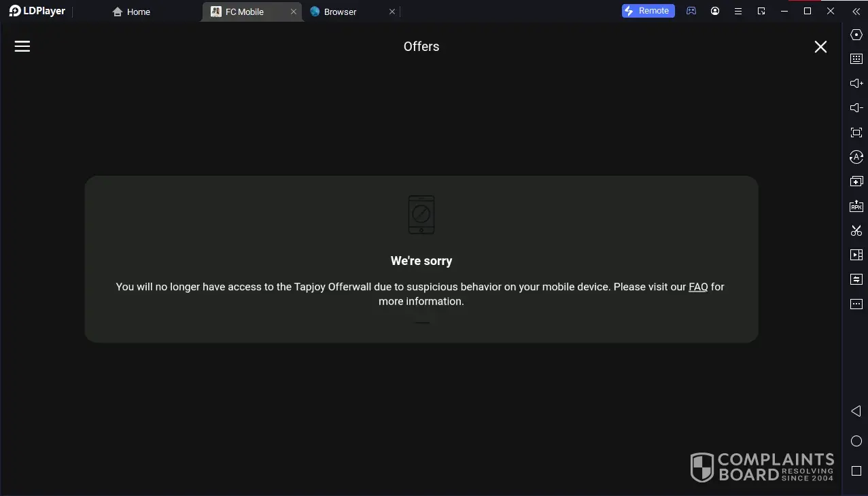Increase emulator volume
Screen dimensions: 868x496
coord(856,84)
